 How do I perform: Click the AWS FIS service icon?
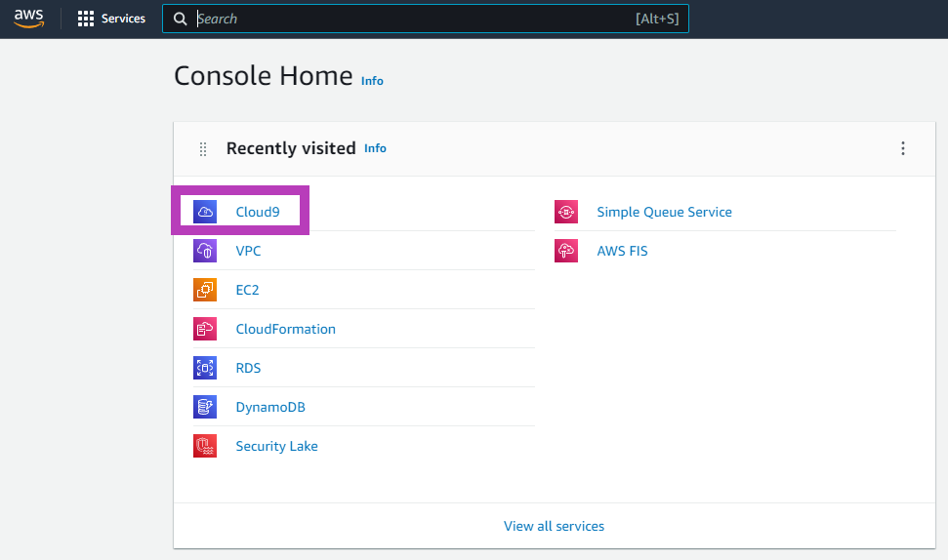coord(566,251)
